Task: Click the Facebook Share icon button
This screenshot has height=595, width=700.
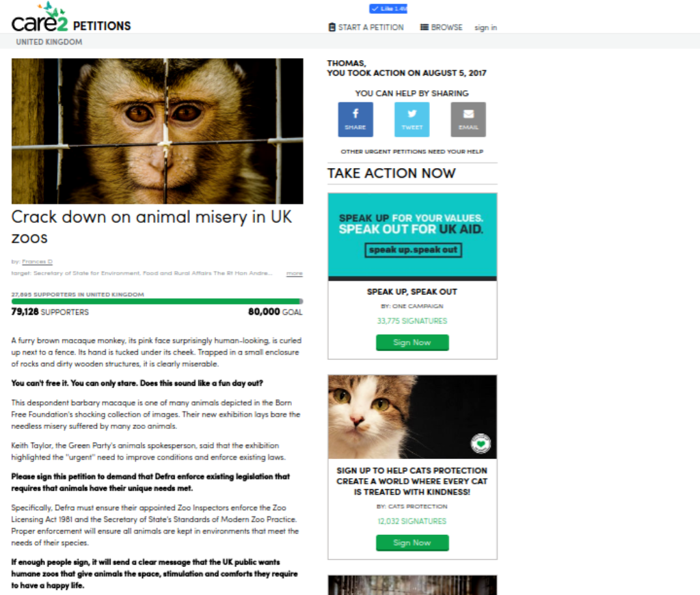Action: [x=355, y=120]
